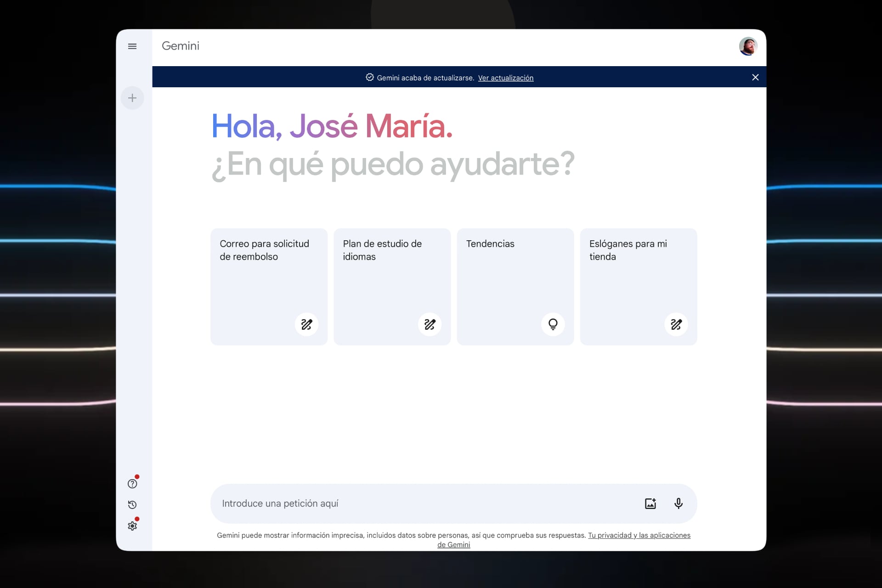Screen dimensions: 882x588
Task: Click pencil icon on Eslóganes card
Action: tap(676, 324)
